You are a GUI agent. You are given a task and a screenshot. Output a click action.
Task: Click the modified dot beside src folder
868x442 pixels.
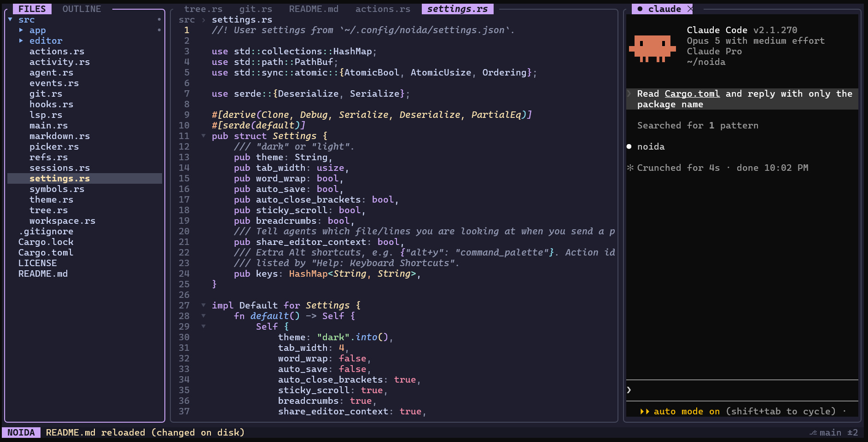(x=159, y=19)
